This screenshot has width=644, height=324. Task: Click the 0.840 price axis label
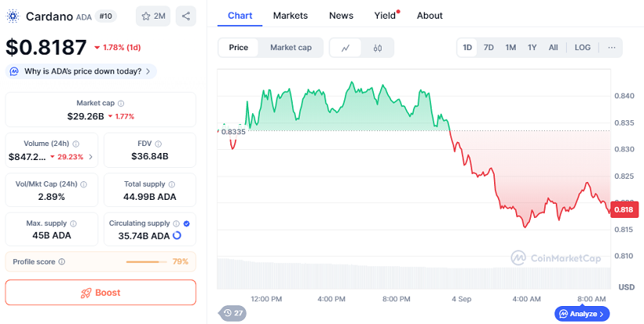(x=624, y=96)
